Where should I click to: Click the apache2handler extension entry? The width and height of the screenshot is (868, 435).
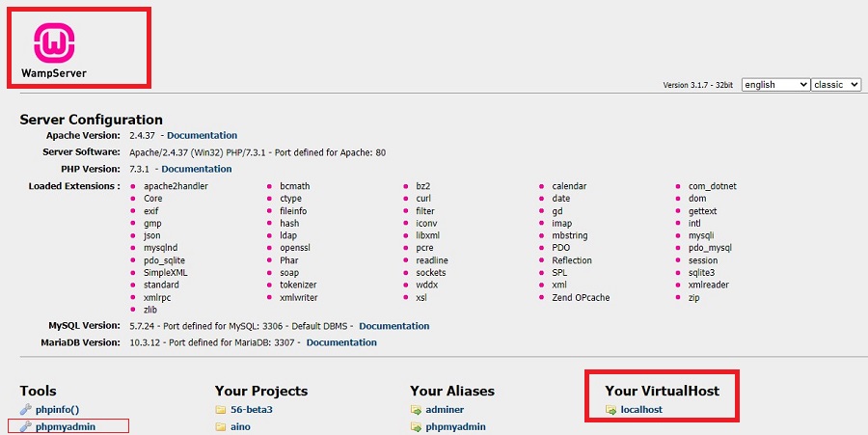coord(176,186)
